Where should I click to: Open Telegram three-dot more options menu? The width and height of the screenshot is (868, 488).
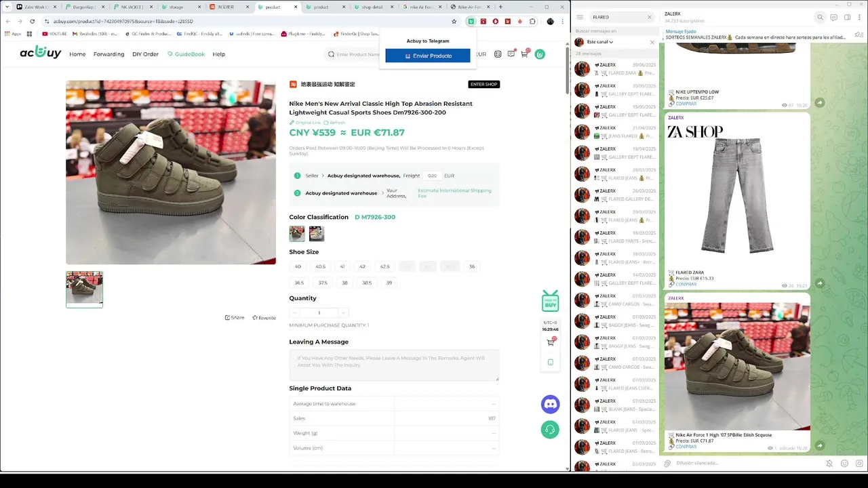coord(859,18)
